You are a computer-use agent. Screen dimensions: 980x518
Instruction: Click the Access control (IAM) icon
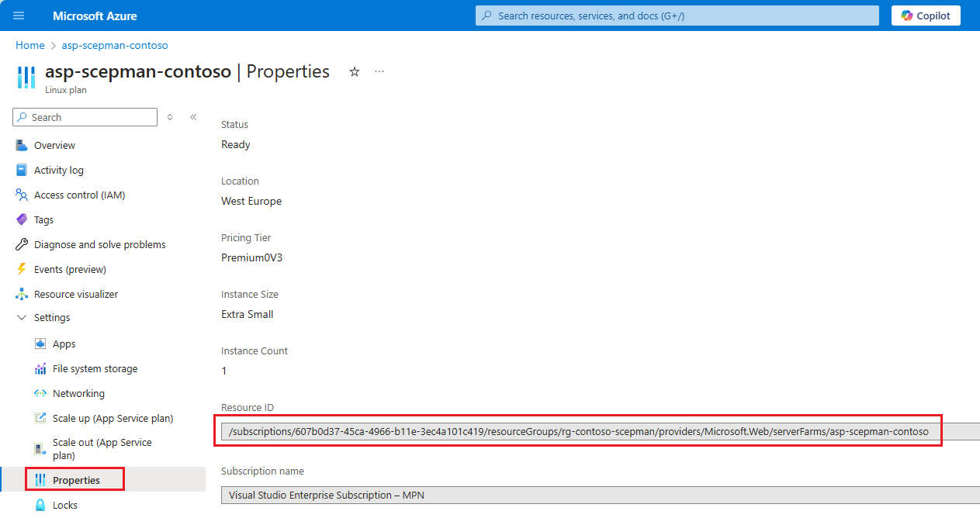[22, 195]
